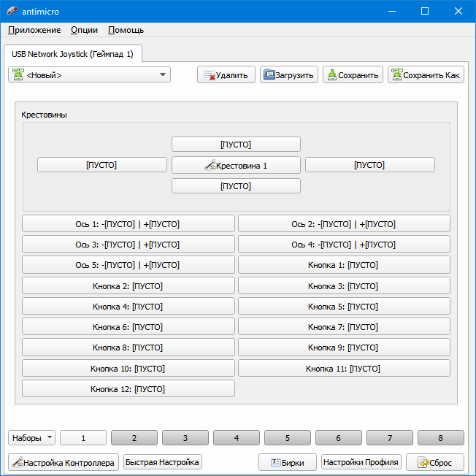Assign mapping to Кнопка 12
This screenshot has width=476, height=476.
[128, 388]
